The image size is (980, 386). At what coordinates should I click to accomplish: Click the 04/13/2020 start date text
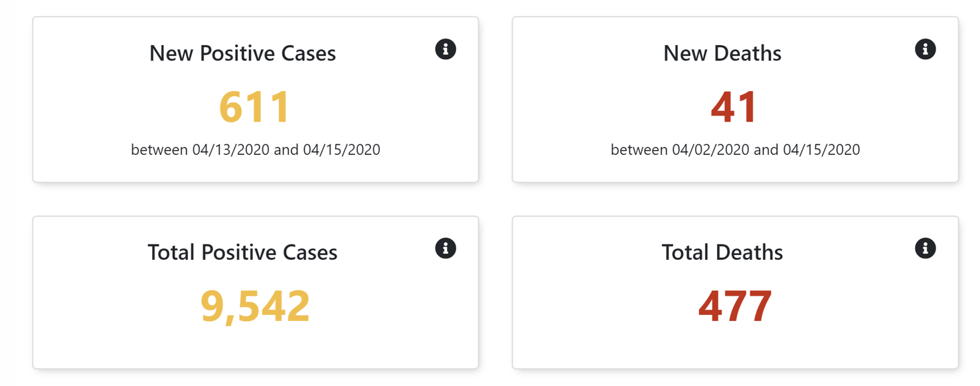(x=231, y=149)
